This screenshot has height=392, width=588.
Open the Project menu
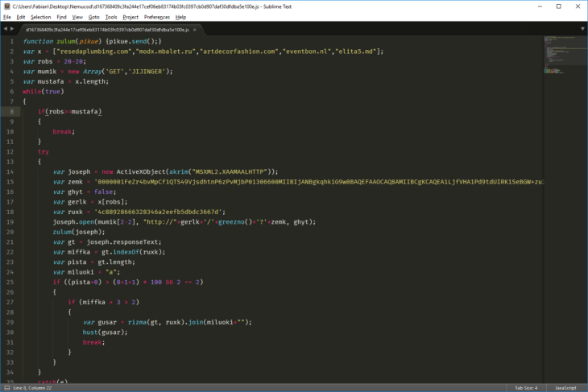click(x=130, y=17)
